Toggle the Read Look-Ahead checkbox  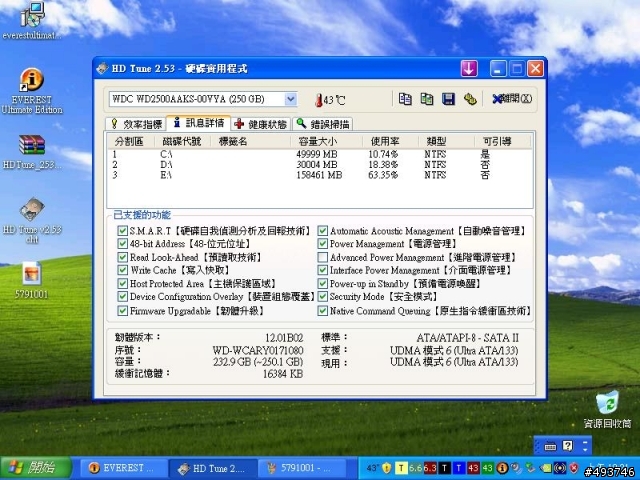122,257
